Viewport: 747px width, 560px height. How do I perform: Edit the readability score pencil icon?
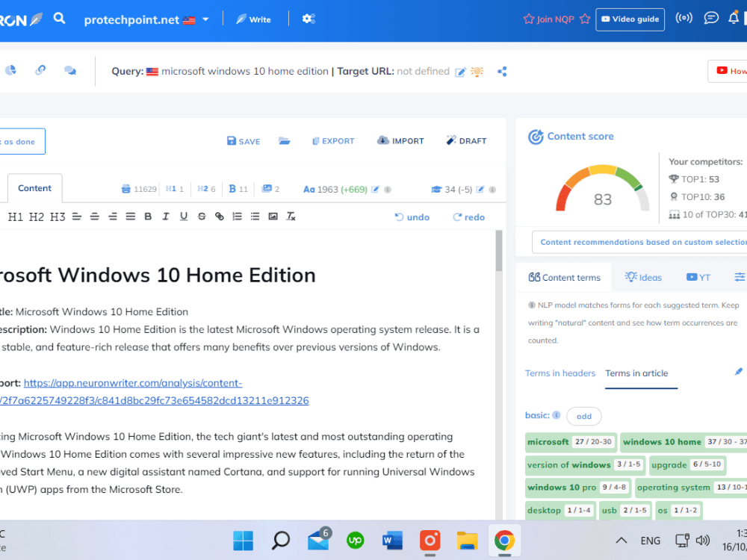pos(480,190)
